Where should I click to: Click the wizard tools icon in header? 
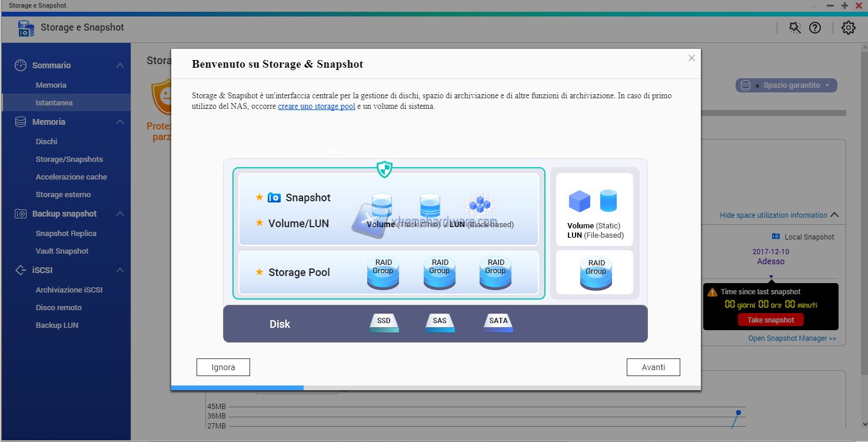point(795,28)
